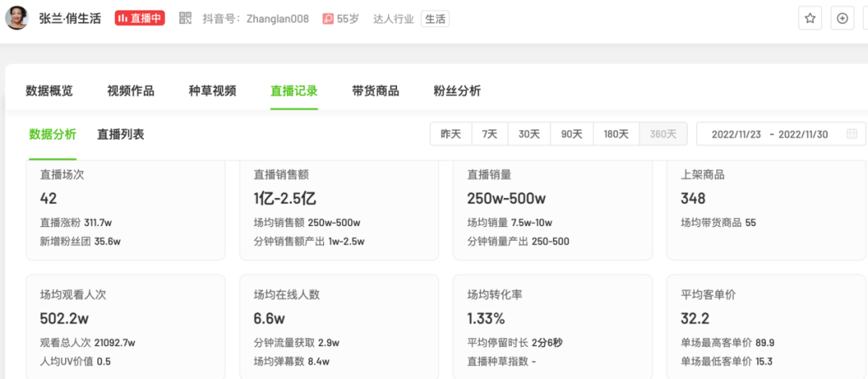This screenshot has width=868, height=379.
Task: Select the 30天 time range
Action: click(x=529, y=134)
